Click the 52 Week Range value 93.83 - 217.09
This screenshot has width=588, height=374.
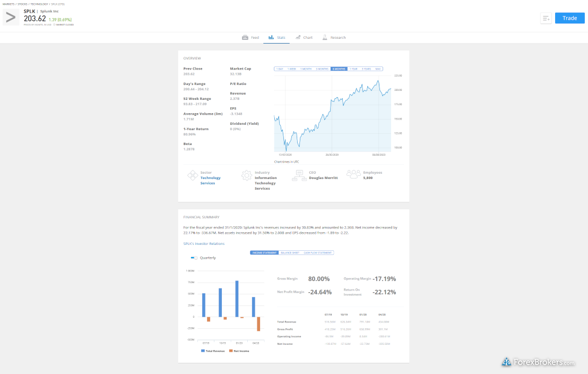[x=195, y=104]
